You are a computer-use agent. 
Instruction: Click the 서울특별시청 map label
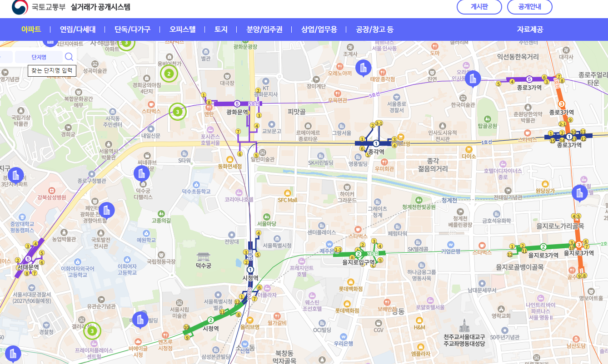tap(277, 246)
